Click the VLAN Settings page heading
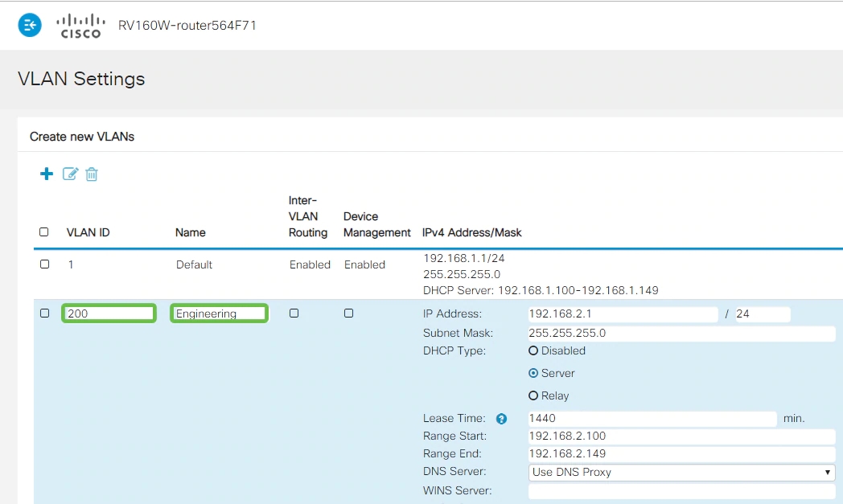The image size is (843, 504). (x=81, y=79)
